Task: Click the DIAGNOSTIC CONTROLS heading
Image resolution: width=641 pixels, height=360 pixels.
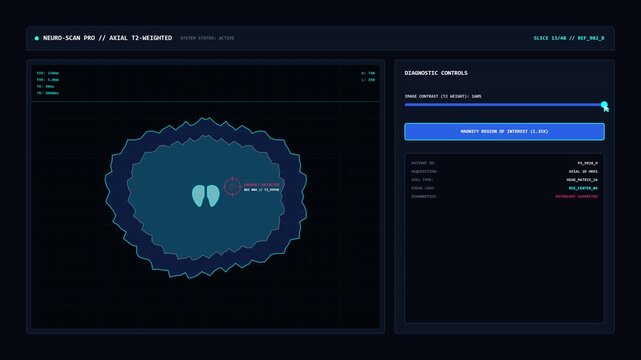Action: pyautogui.click(x=436, y=73)
